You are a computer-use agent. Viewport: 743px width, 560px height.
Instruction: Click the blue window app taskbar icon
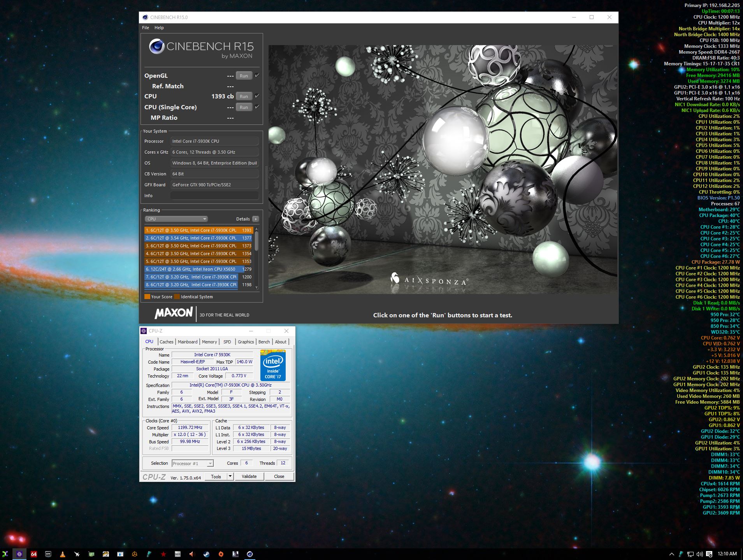120,554
